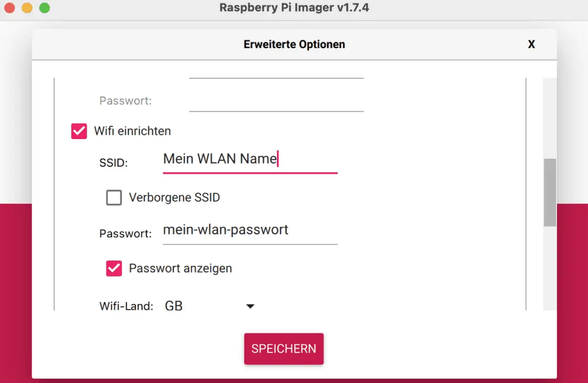Enable the Verborgene SSID checkbox

(114, 198)
